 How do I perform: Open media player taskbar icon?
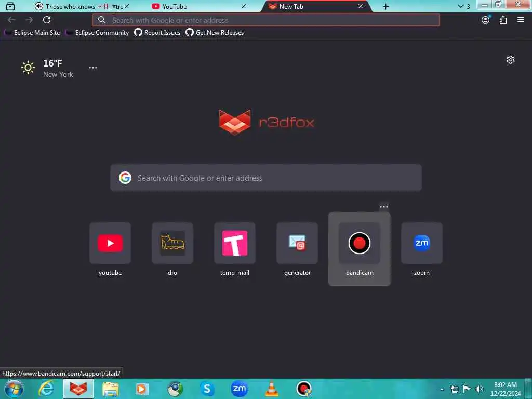(142, 389)
